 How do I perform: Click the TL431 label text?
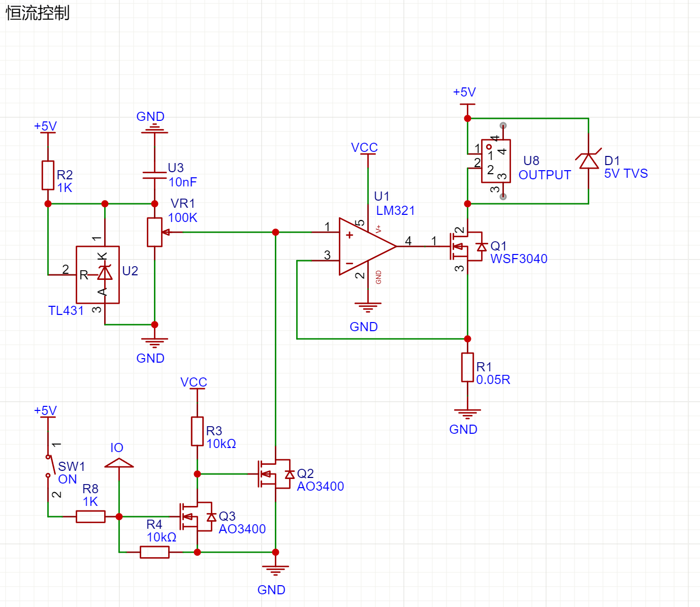[x=66, y=311]
